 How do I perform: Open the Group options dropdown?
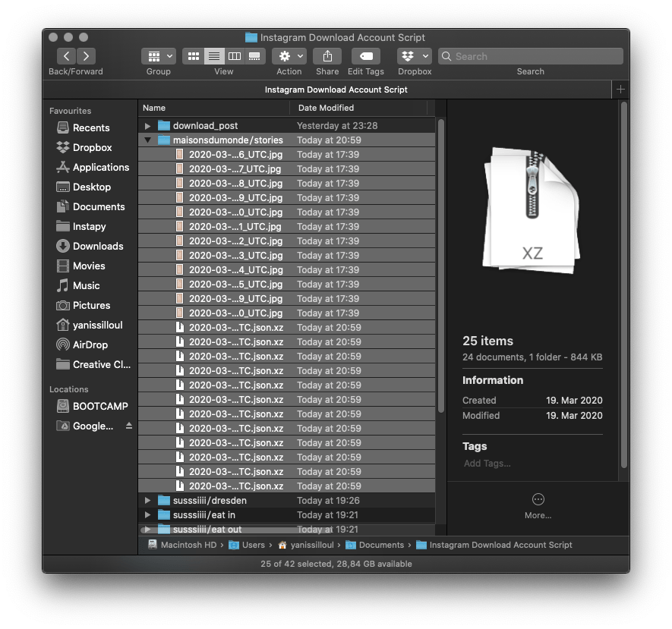[159, 56]
